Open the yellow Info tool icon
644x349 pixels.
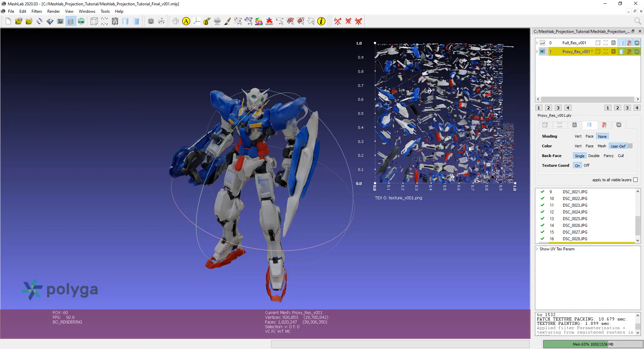pyautogui.click(x=321, y=21)
